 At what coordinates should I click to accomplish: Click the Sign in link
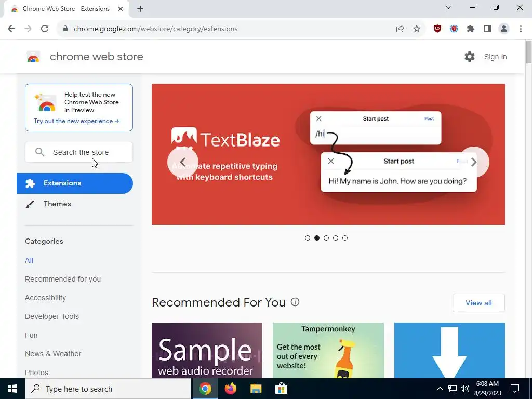[x=495, y=57]
